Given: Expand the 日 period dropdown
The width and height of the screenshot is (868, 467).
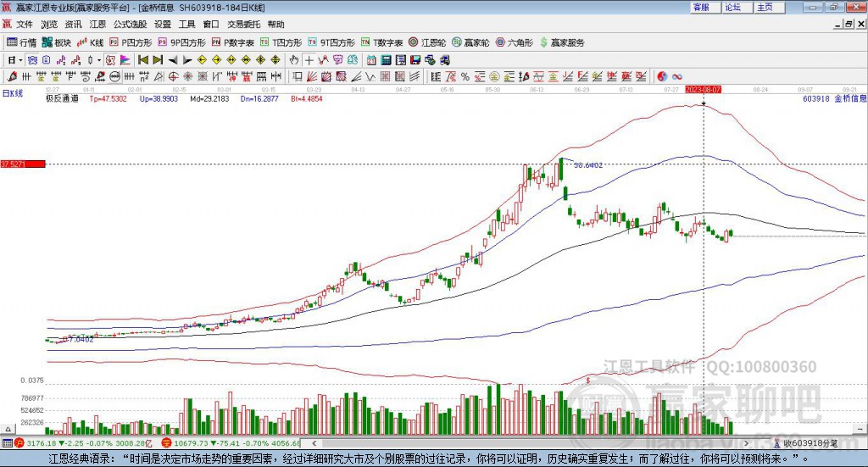Looking at the screenshot, I should click(x=20, y=60).
